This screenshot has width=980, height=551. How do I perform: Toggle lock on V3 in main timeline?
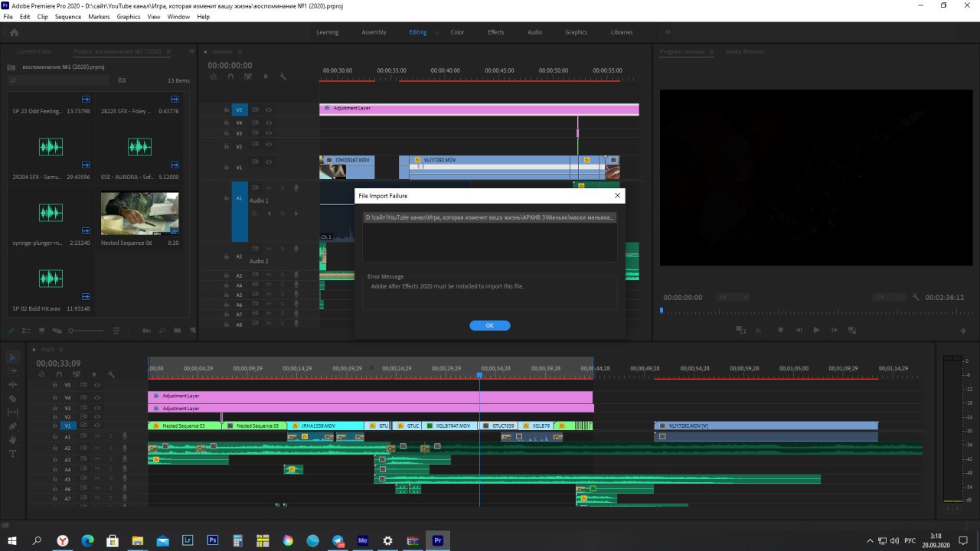click(x=55, y=408)
